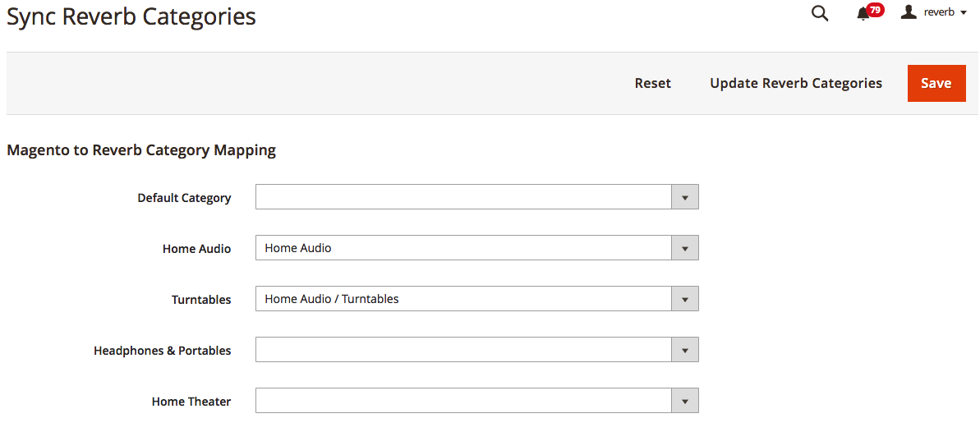Click the Magento to Reverb Category Mapping heading
Image resolution: width=980 pixels, height=432 pixels.
point(141,150)
